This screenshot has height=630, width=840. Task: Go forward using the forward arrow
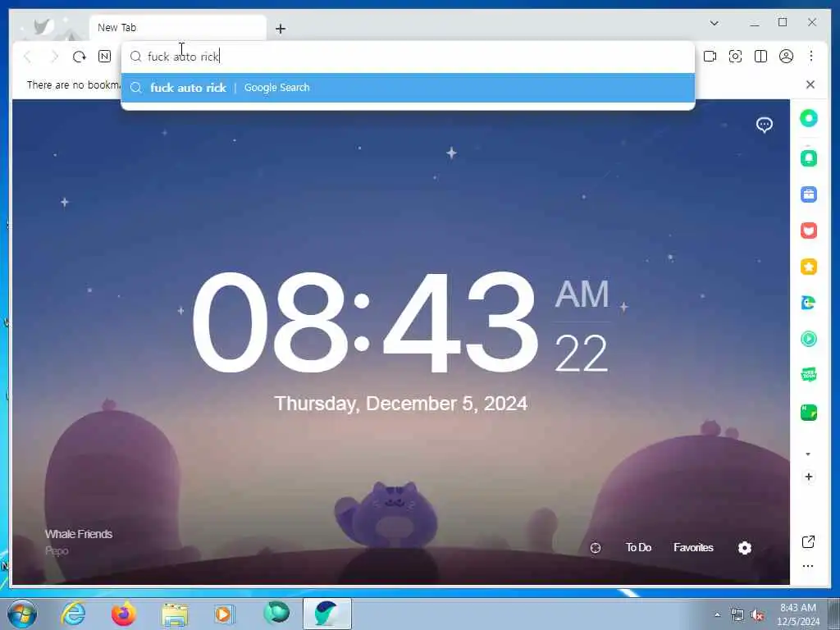coord(54,57)
